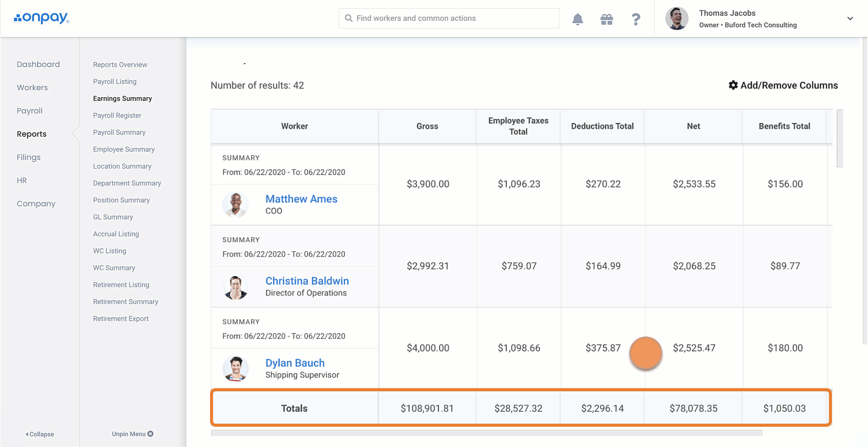868x447 pixels.
Task: Open Christina Baldwin's worker profile link
Action: [307, 281]
